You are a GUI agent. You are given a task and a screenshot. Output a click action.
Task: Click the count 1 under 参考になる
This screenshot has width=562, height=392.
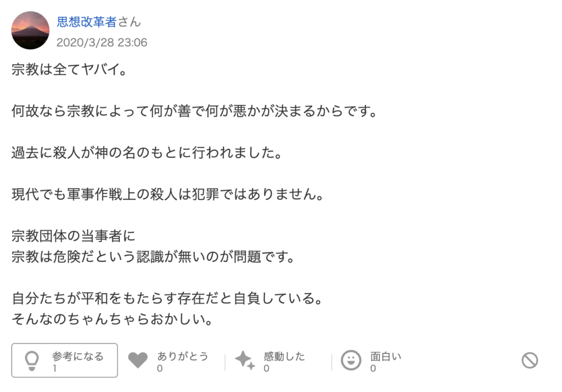coord(54,368)
